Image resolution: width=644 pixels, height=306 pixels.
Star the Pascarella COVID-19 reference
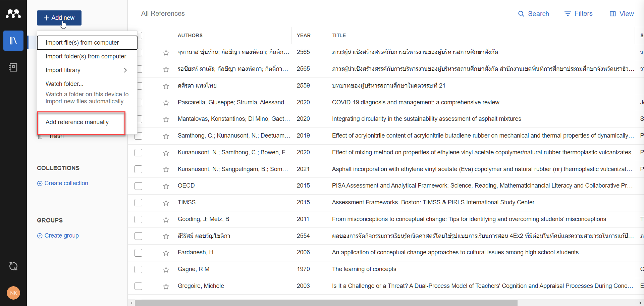pos(166,103)
